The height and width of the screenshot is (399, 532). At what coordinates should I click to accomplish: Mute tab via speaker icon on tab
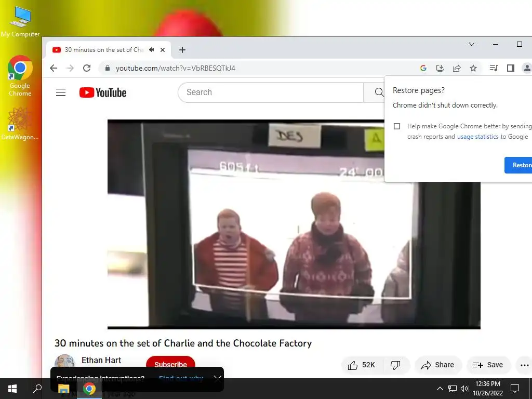point(152,50)
